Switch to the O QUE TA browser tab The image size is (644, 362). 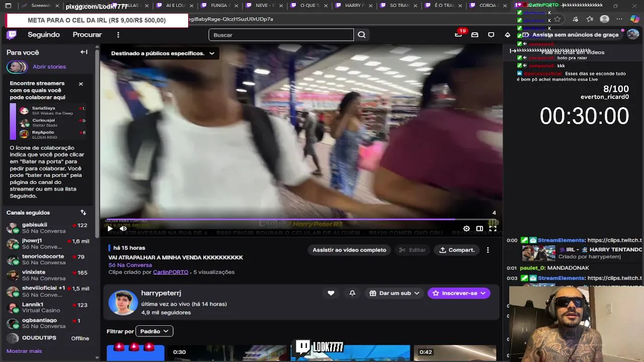[x=310, y=6]
